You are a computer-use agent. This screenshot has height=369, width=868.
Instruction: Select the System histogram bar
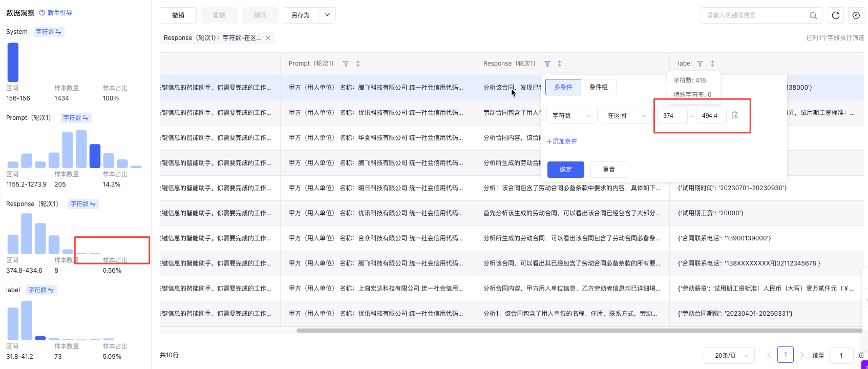(x=13, y=63)
